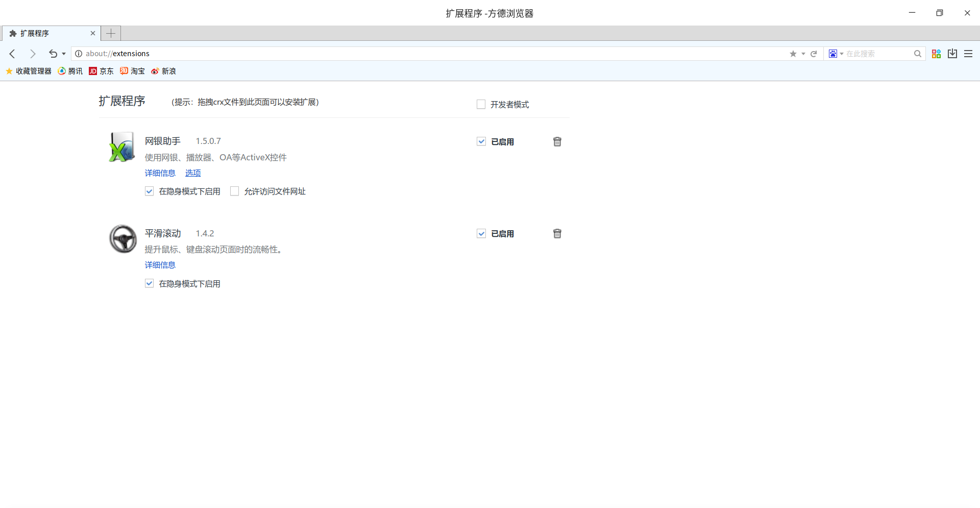Remove the 平滑滚动 extension via trash icon
The image size is (980, 508).
point(557,233)
